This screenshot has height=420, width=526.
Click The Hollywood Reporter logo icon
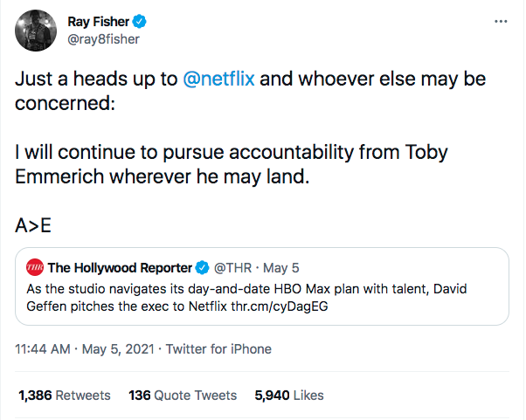(36, 267)
